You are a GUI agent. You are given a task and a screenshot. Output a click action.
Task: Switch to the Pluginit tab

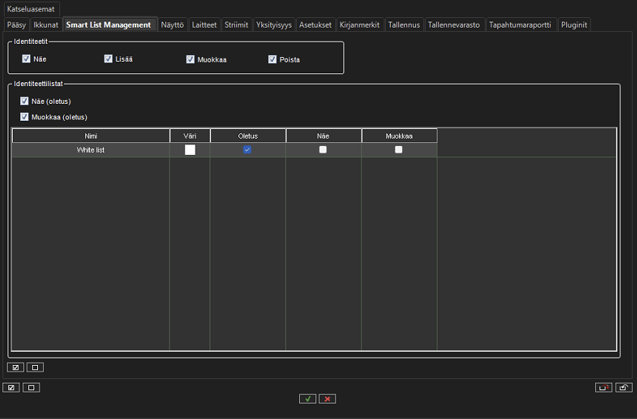(x=574, y=25)
